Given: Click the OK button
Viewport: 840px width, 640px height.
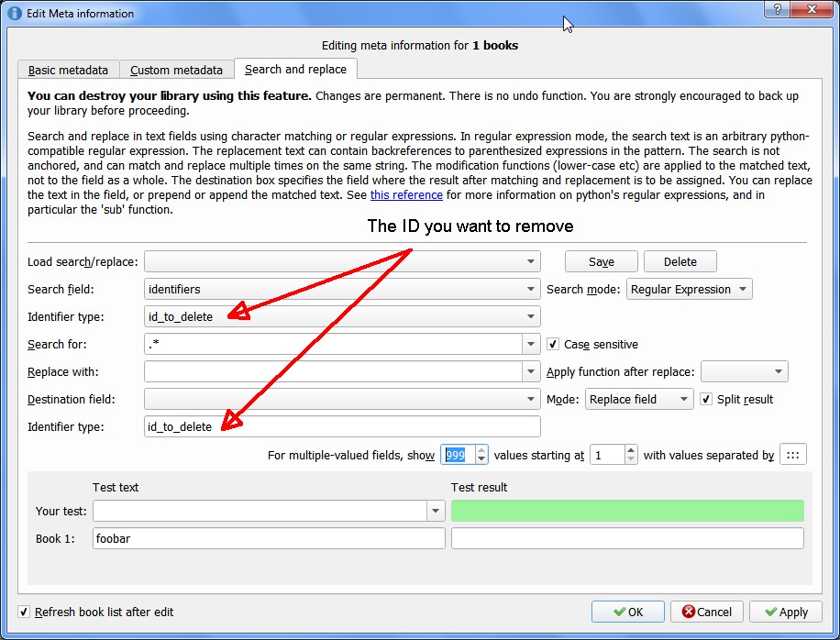Looking at the screenshot, I should tap(628, 612).
